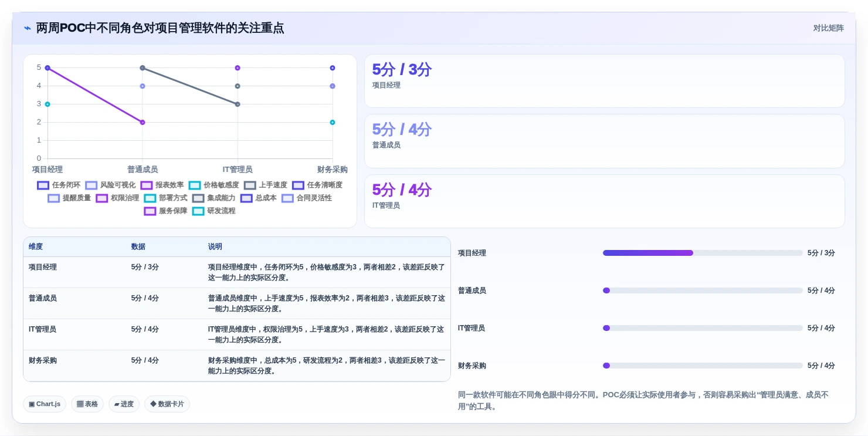The height and width of the screenshot is (436, 868).
Task: Click the 普通成员 progress bar
Action: coord(703,290)
